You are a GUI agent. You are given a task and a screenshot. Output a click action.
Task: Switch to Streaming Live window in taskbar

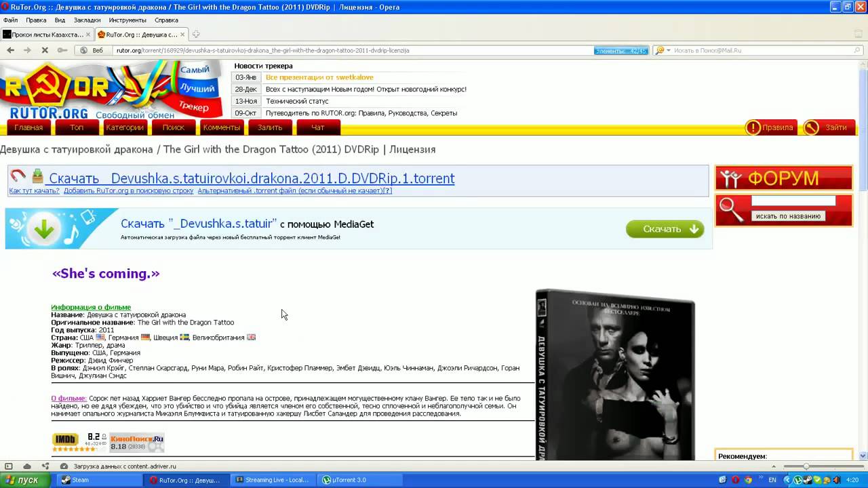click(273, 480)
